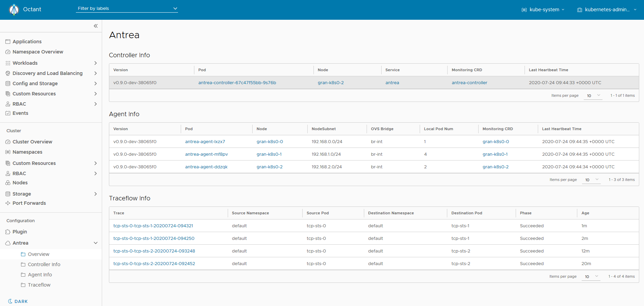Expand Config and Storage chevron

click(x=96, y=83)
